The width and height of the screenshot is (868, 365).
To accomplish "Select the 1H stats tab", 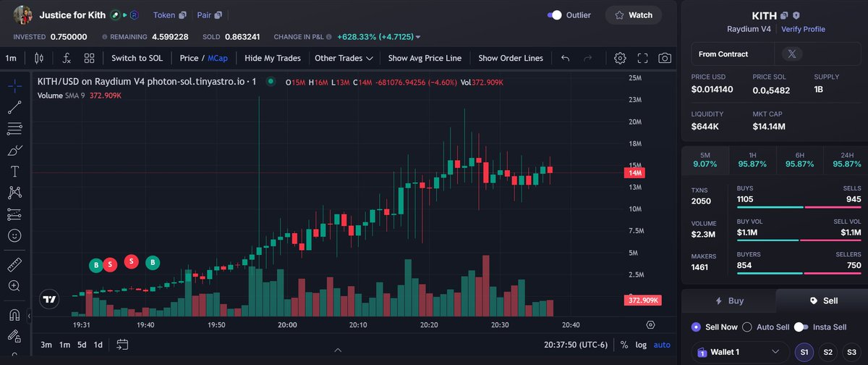I will [752, 159].
